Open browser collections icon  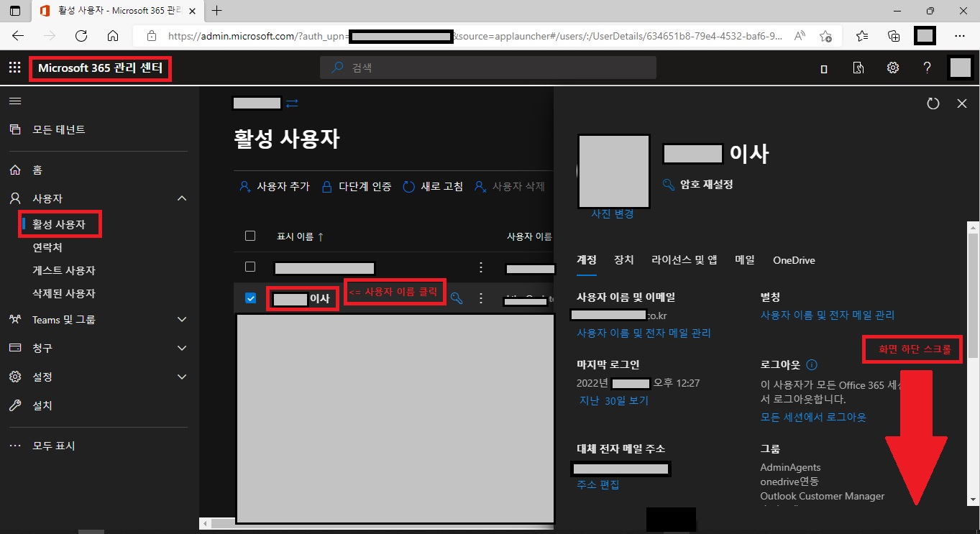point(894,36)
